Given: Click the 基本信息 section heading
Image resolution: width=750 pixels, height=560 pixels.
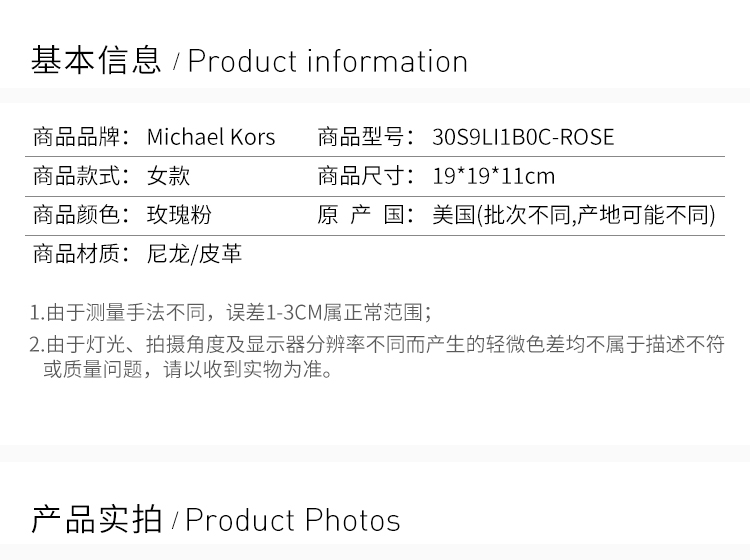Looking at the screenshot, I should 96,61.
